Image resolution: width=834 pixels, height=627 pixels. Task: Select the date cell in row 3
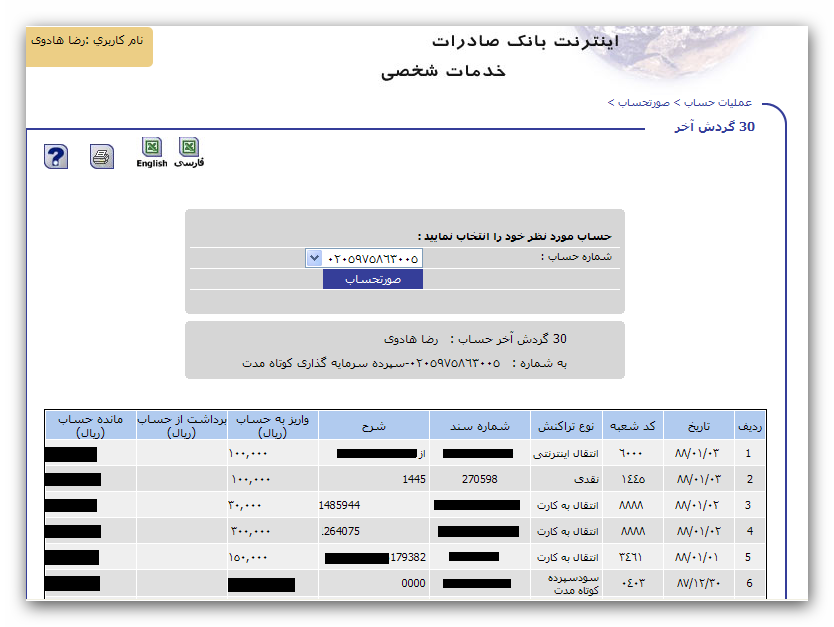(697, 505)
